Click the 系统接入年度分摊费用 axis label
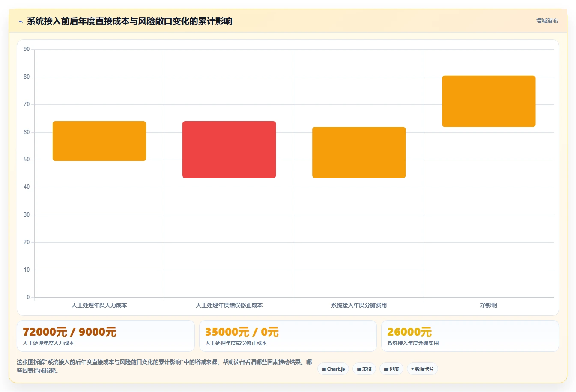This screenshot has width=576, height=392. tap(359, 305)
